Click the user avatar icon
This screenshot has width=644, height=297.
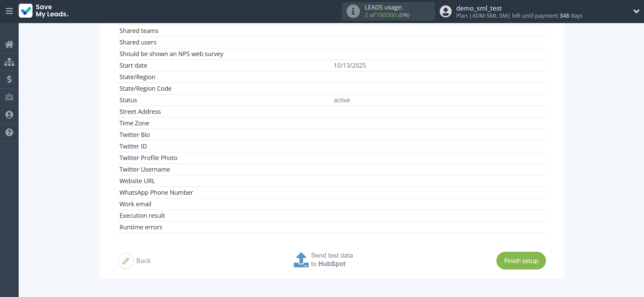446,11
